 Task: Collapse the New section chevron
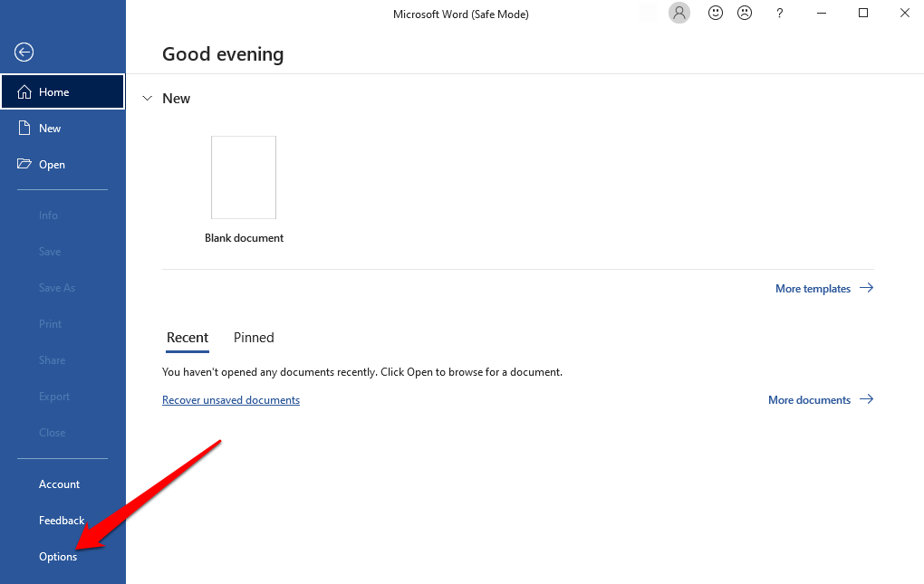point(148,99)
